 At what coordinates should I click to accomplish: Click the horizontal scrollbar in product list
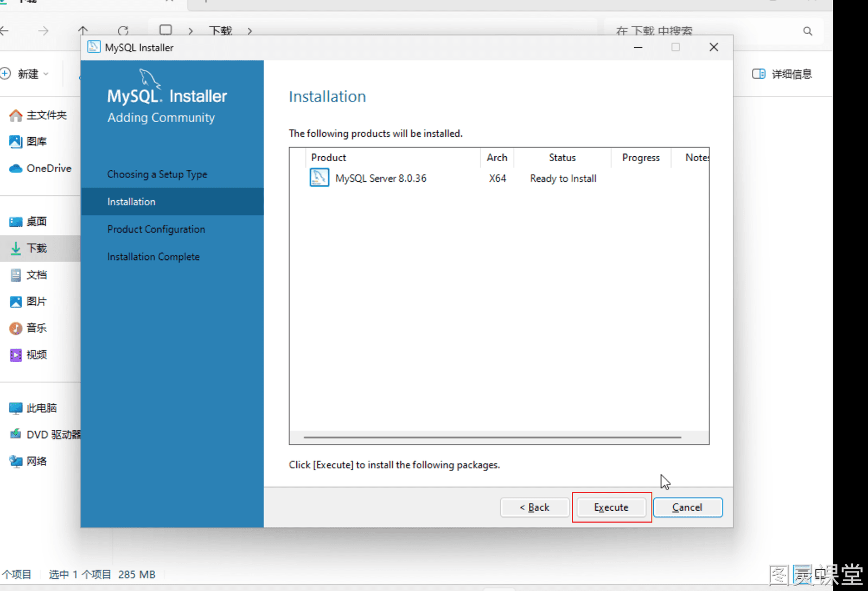[x=492, y=437]
